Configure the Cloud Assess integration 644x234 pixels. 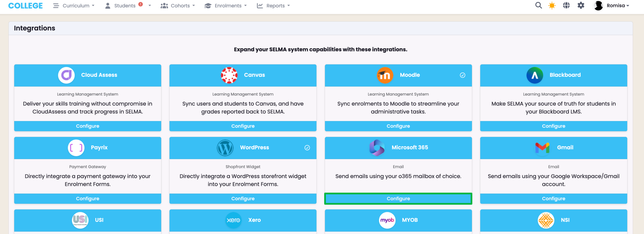tap(88, 126)
